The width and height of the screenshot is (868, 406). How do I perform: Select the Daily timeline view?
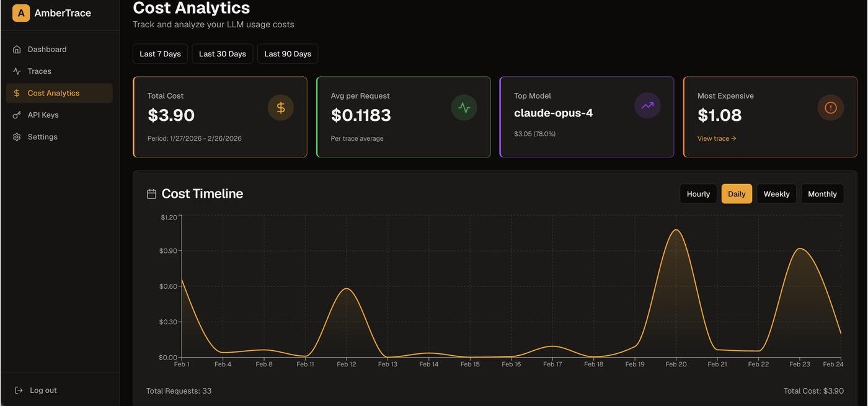click(x=737, y=194)
